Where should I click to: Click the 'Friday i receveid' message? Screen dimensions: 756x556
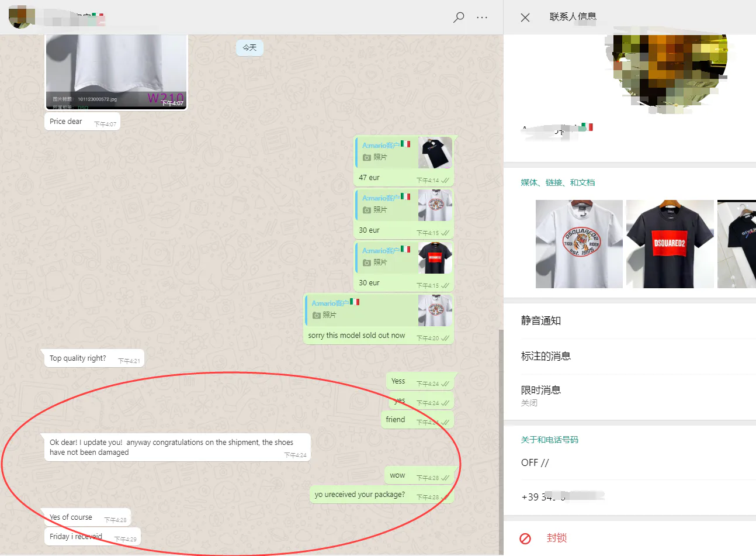[x=92, y=537]
